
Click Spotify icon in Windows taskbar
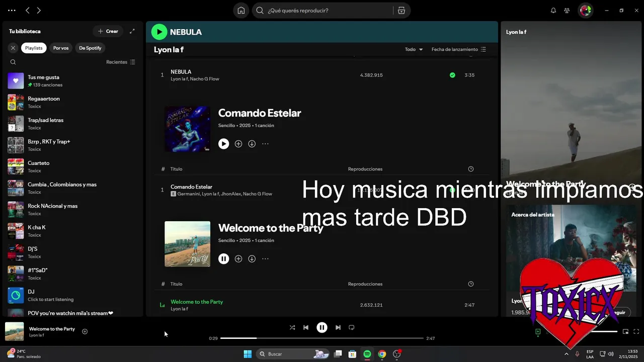[x=367, y=354]
